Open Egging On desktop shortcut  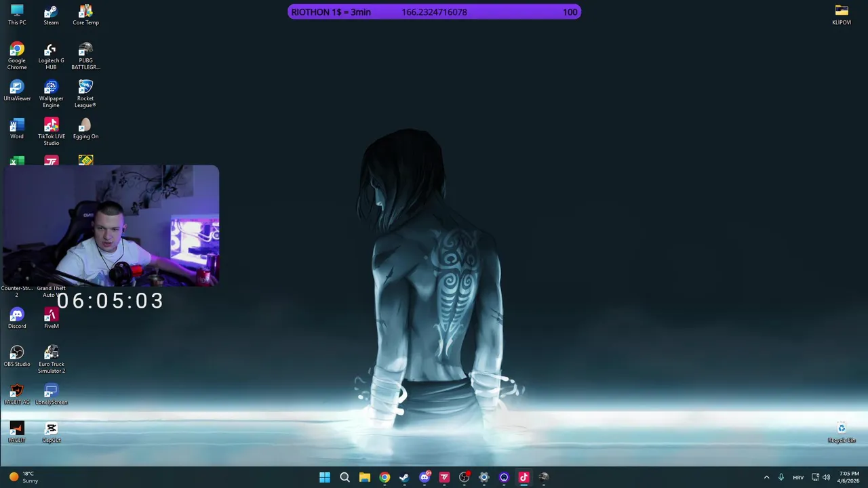pyautogui.click(x=85, y=128)
